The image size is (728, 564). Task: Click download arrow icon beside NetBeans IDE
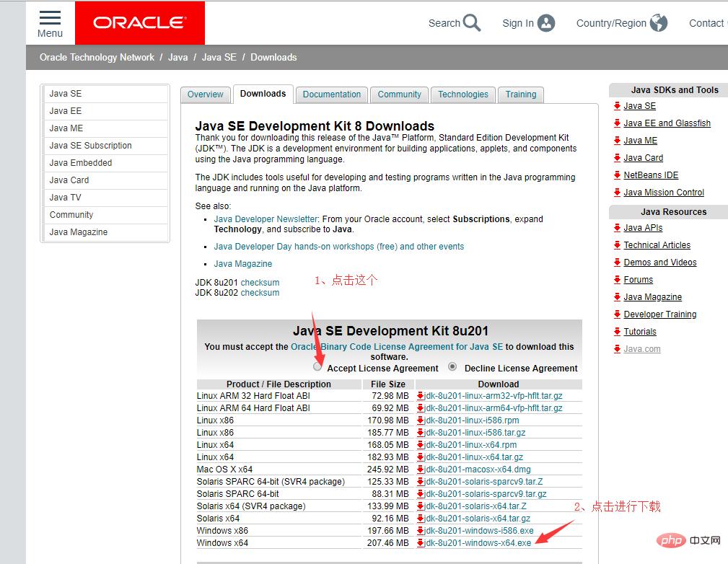[x=617, y=175]
